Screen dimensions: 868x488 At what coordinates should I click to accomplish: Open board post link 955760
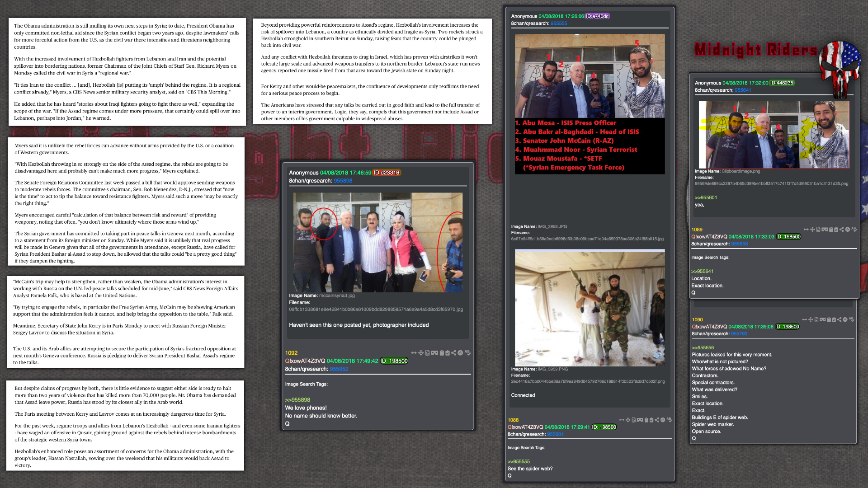pos(739,334)
